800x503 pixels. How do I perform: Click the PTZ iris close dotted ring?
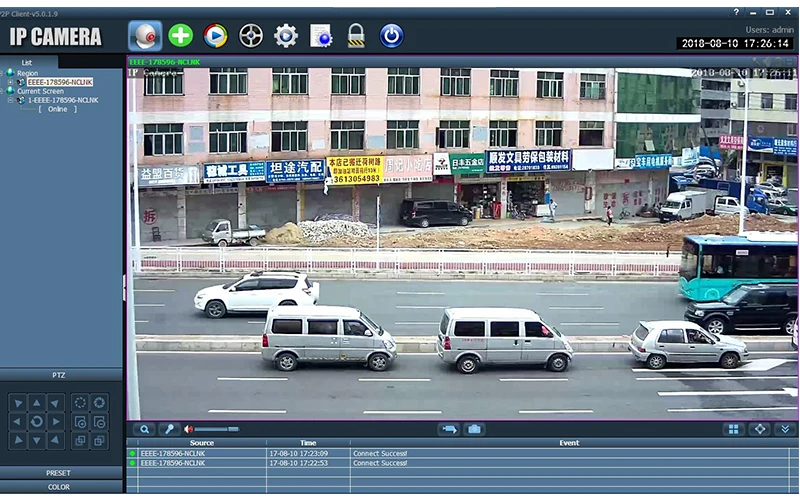tap(80, 403)
